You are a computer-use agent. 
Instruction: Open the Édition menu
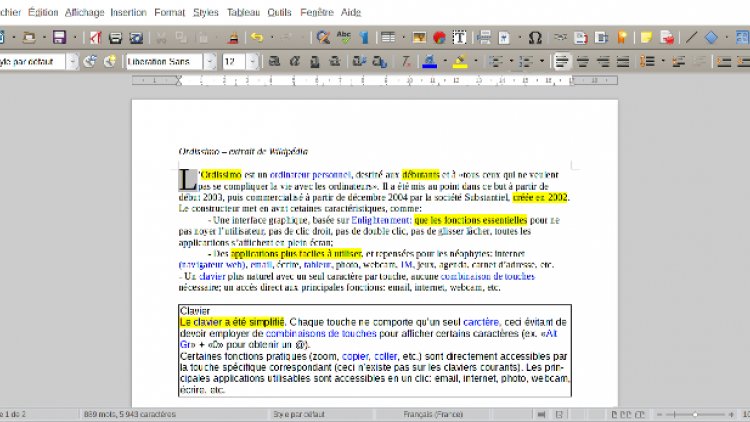[x=43, y=12]
